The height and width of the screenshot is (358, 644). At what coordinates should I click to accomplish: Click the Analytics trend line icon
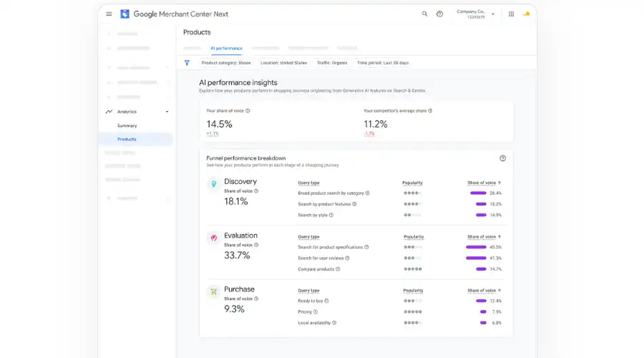tap(109, 112)
